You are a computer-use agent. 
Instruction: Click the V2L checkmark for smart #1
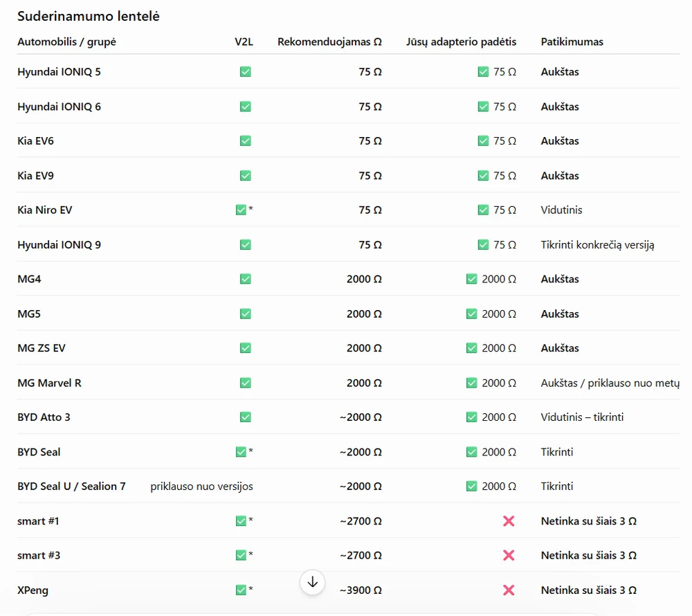click(241, 521)
